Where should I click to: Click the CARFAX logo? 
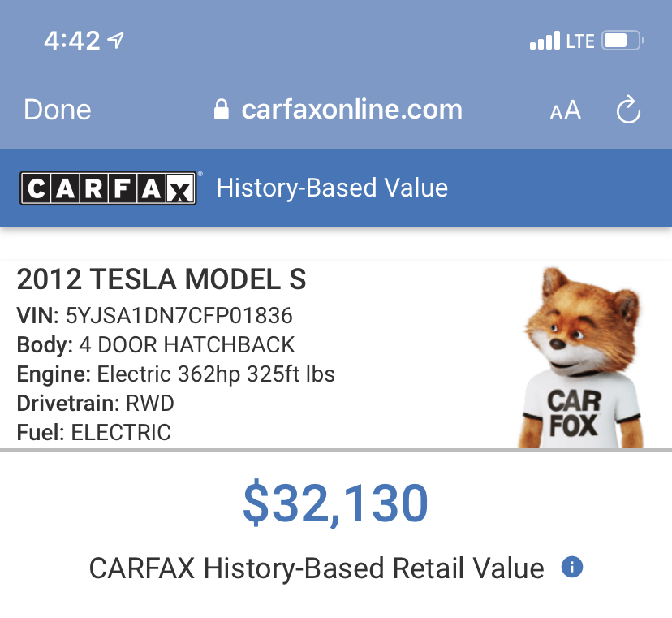108,188
